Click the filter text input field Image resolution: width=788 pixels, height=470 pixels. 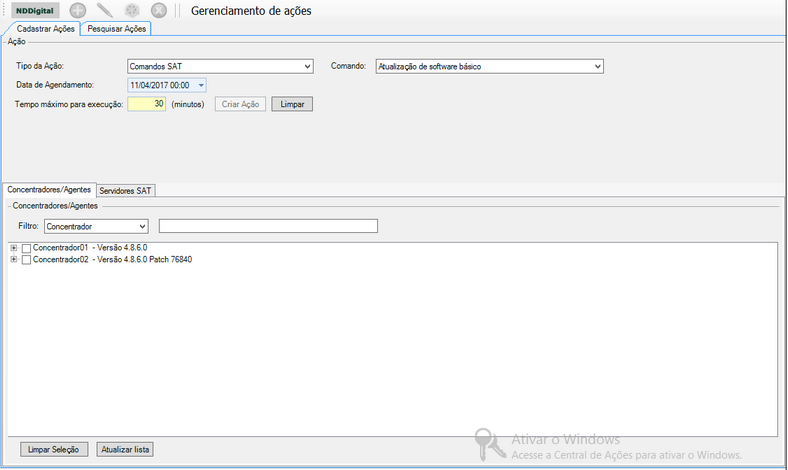[x=268, y=226]
